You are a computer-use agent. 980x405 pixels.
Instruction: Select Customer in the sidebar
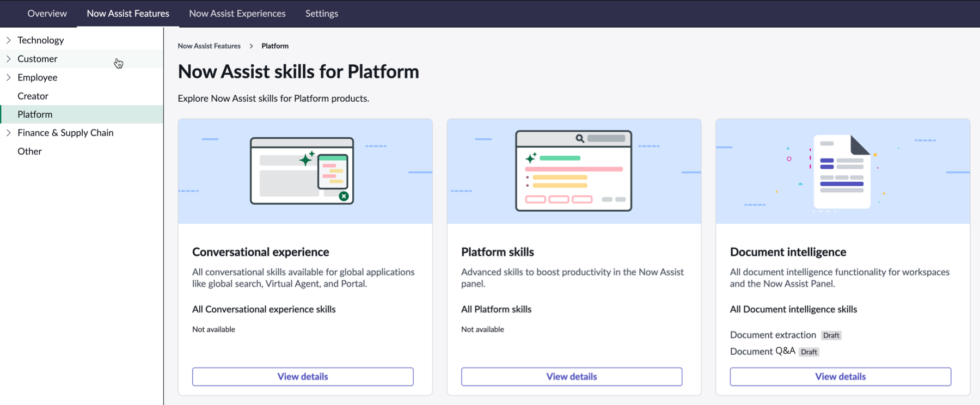tap(38, 59)
